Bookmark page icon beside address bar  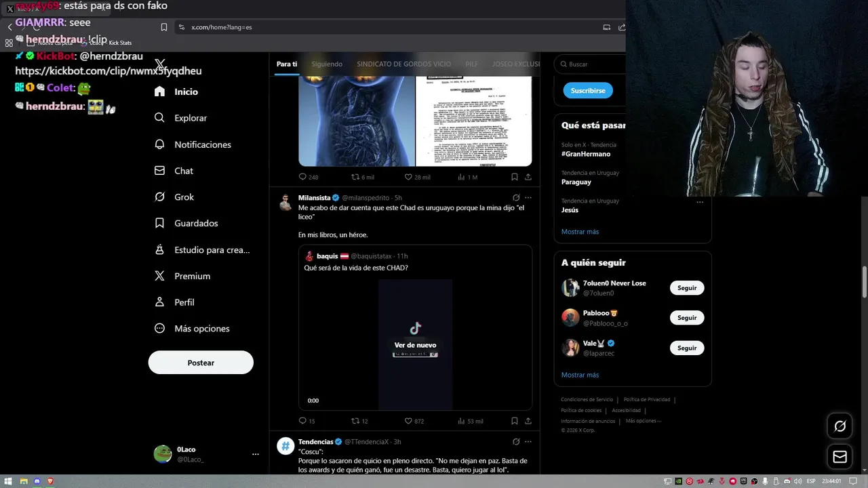164,27
